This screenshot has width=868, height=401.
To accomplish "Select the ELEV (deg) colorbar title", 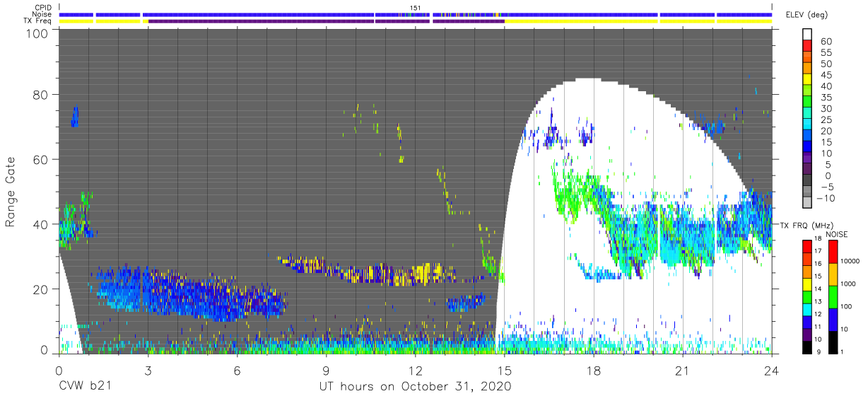I will pos(808,14).
